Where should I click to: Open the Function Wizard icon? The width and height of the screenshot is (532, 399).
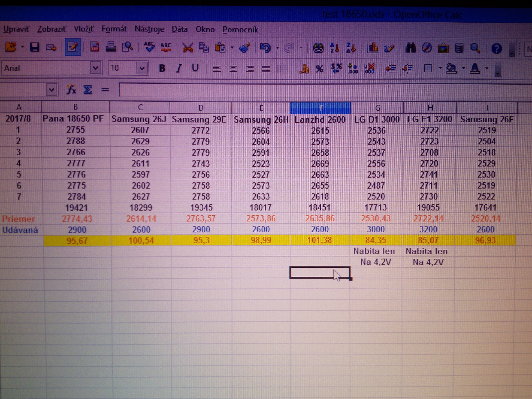(x=71, y=90)
